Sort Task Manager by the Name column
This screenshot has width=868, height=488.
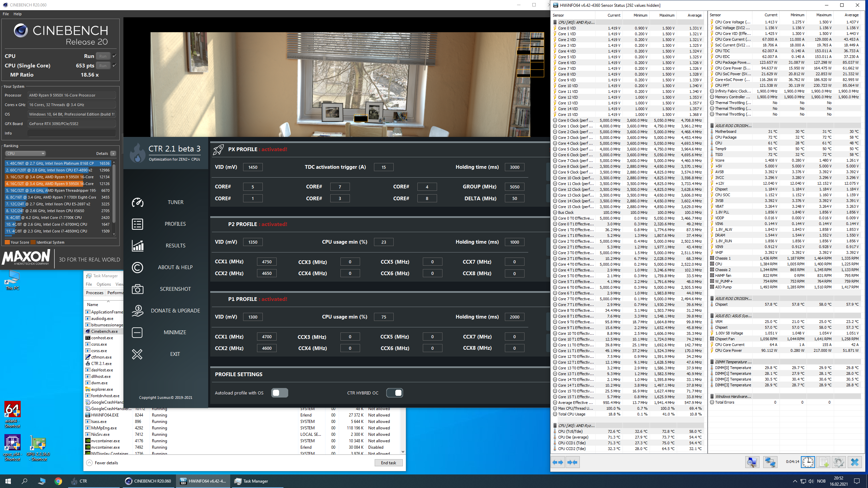93,305
